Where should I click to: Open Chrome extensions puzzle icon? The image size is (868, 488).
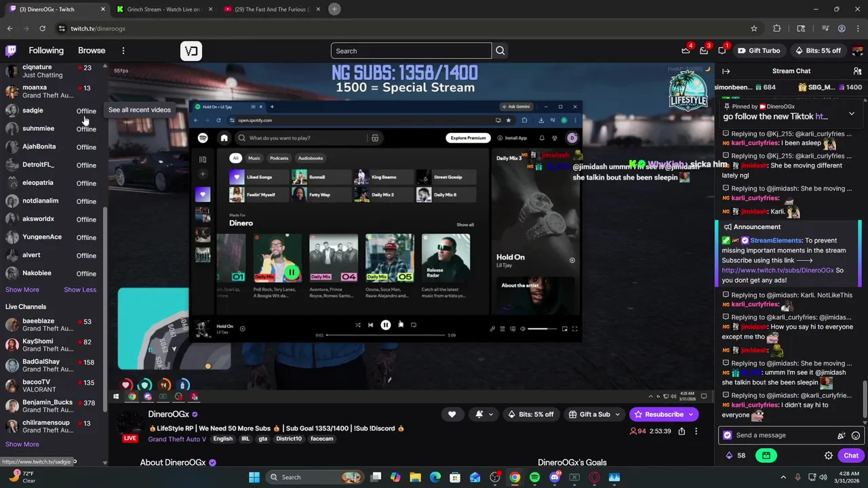[777, 28]
